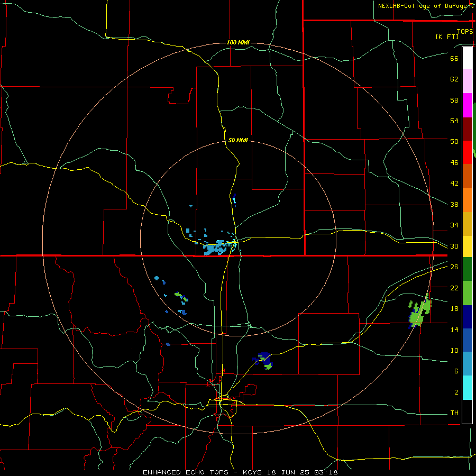This screenshot has height=476, width=476.
Task: Click the bright red legend swatch
Action: pyautogui.click(x=467, y=152)
